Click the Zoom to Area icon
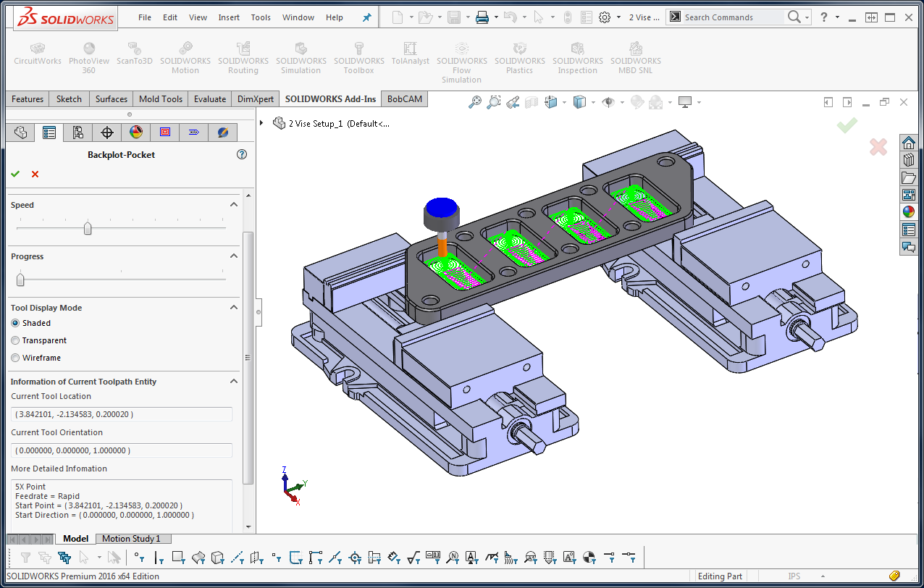 [494, 102]
